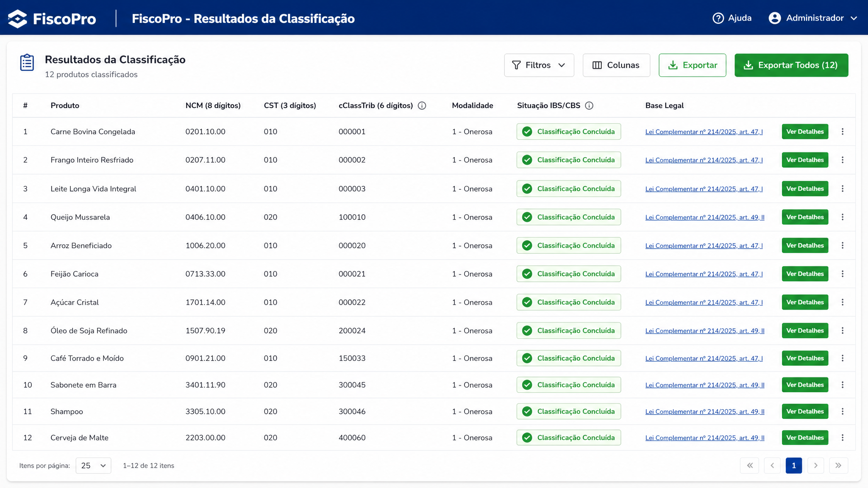Go to the first page with double-chevron
868x488 pixels.
click(x=749, y=466)
